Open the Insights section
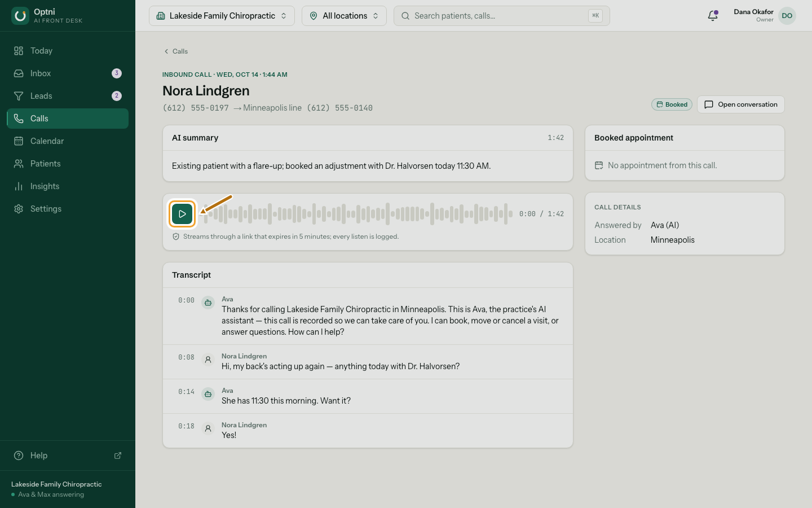This screenshot has width=812, height=508. (x=68, y=186)
